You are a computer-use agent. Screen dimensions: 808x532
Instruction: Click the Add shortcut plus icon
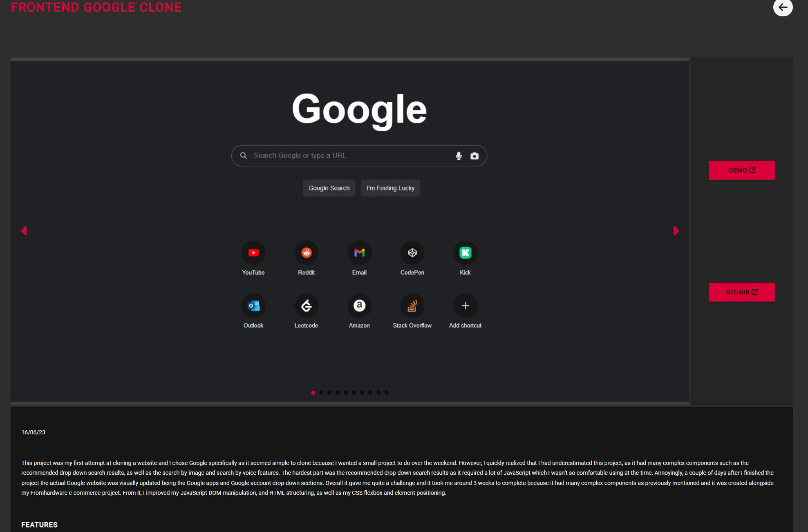tap(465, 306)
